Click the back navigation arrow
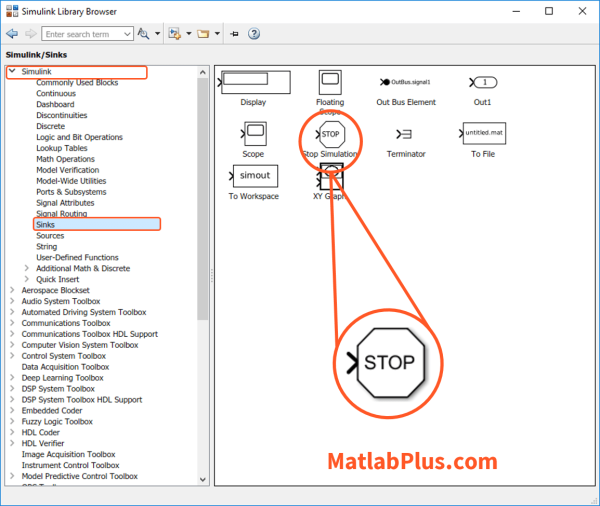Viewport: 600px width, 506px height. pos(12,34)
